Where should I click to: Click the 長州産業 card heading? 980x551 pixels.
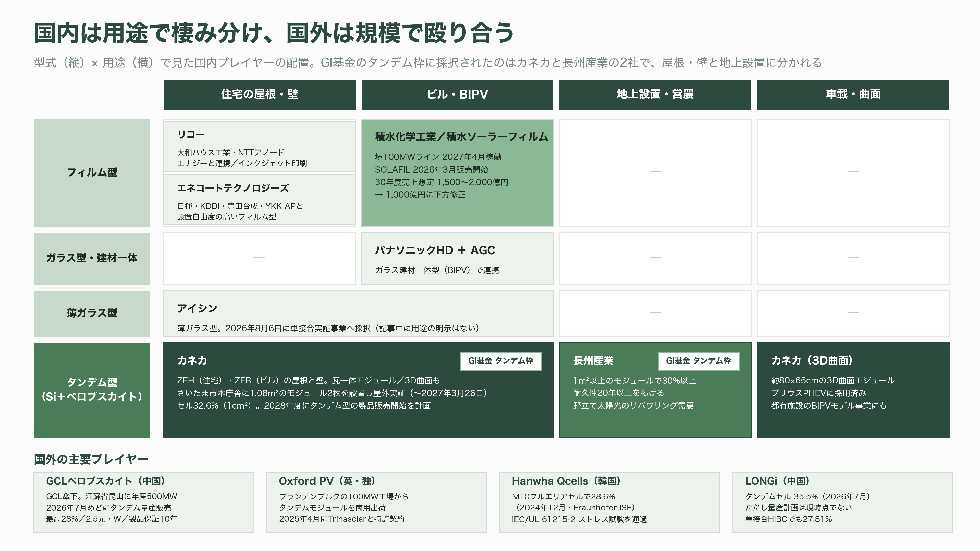coord(593,360)
